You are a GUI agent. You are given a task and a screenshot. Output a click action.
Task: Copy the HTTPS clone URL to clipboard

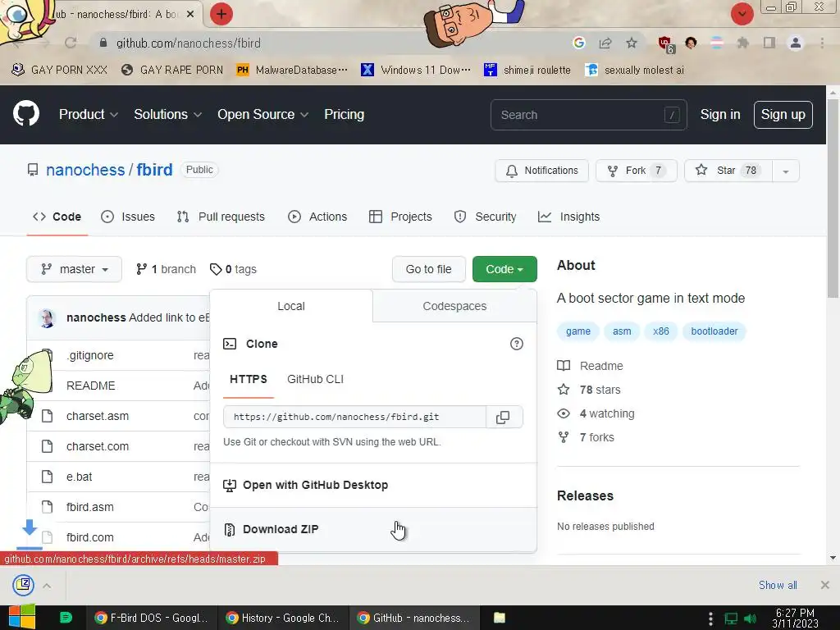(503, 418)
